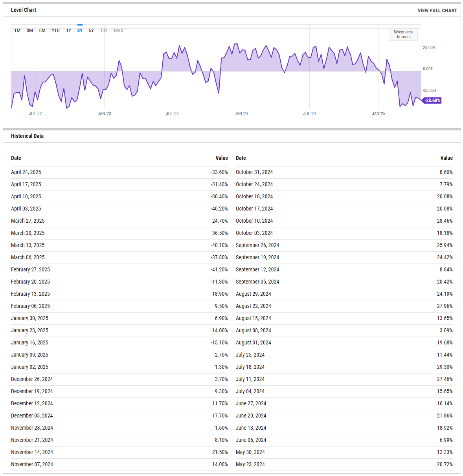Image resolution: width=463 pixels, height=476 pixels.
Task: Click the 7.79% value for October 24
Action: point(446,184)
